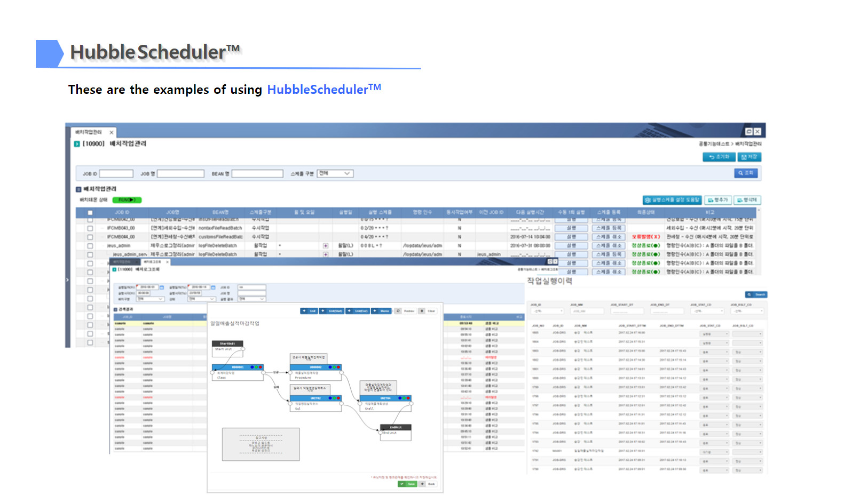Click 실행 button in the IFCMB043_00 row

571,228
